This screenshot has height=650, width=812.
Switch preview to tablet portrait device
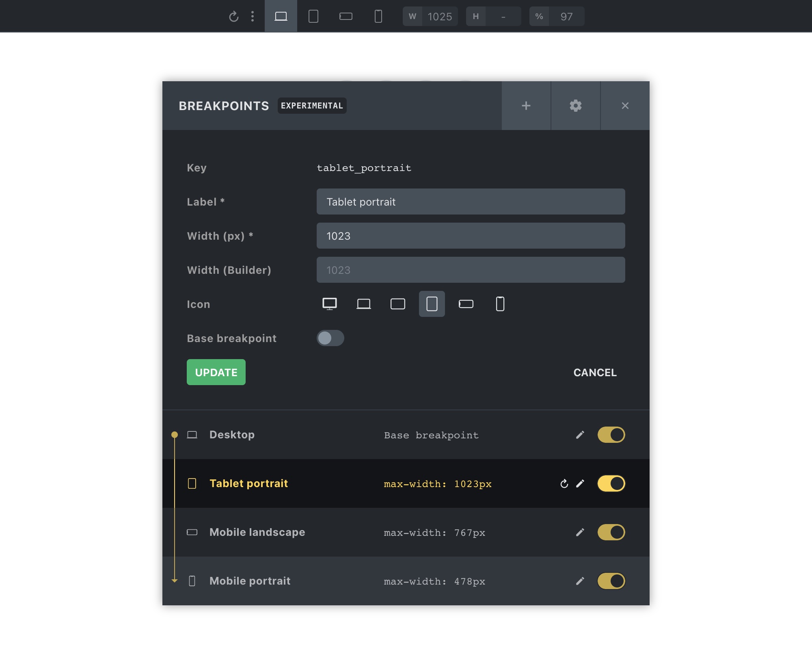(313, 17)
